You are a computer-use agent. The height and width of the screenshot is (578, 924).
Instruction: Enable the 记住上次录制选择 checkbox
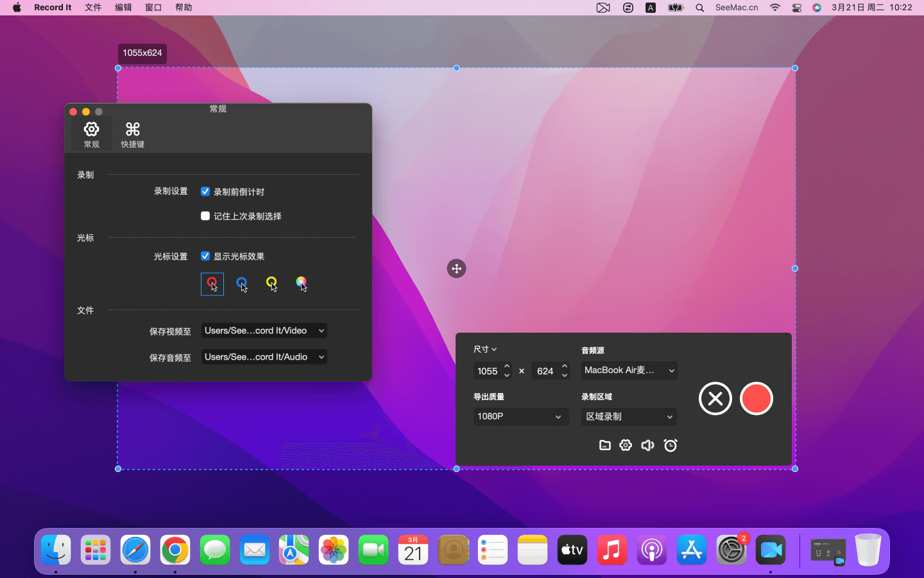tap(205, 216)
